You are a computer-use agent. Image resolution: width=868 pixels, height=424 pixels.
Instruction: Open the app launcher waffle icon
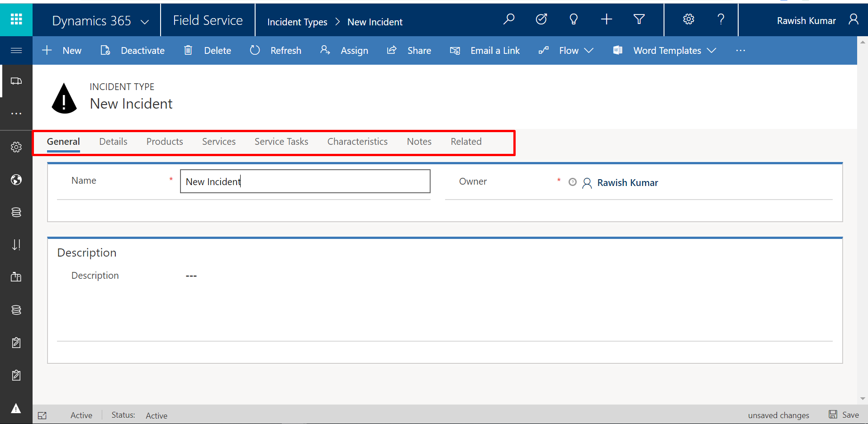[x=16, y=19]
